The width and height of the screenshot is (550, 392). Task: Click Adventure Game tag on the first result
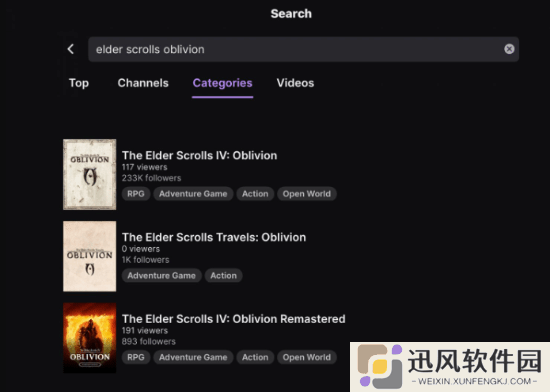point(193,194)
